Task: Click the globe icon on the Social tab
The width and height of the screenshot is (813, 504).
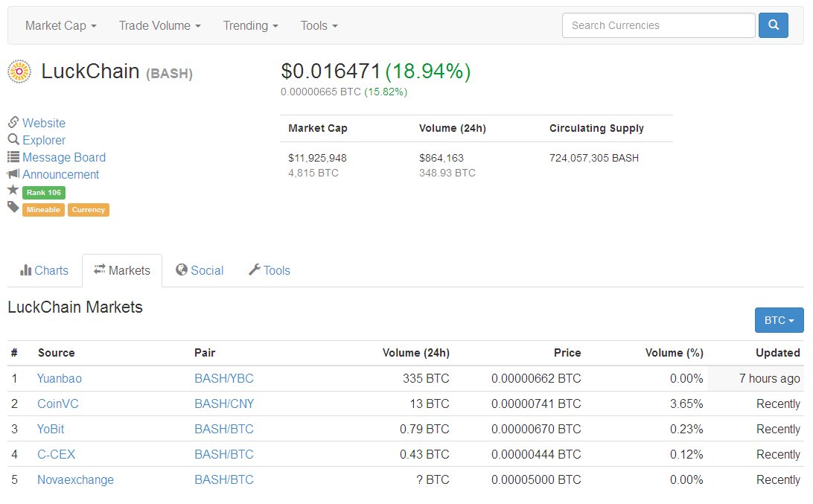Action: point(182,270)
